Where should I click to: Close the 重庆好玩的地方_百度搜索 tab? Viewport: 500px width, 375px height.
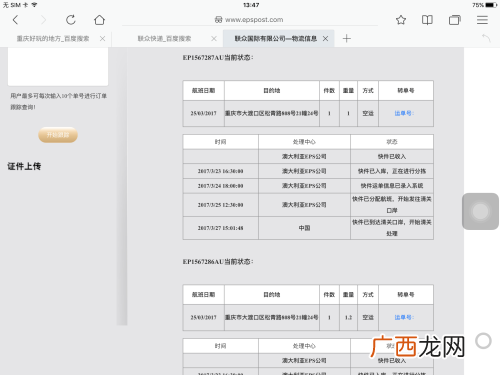point(103,39)
